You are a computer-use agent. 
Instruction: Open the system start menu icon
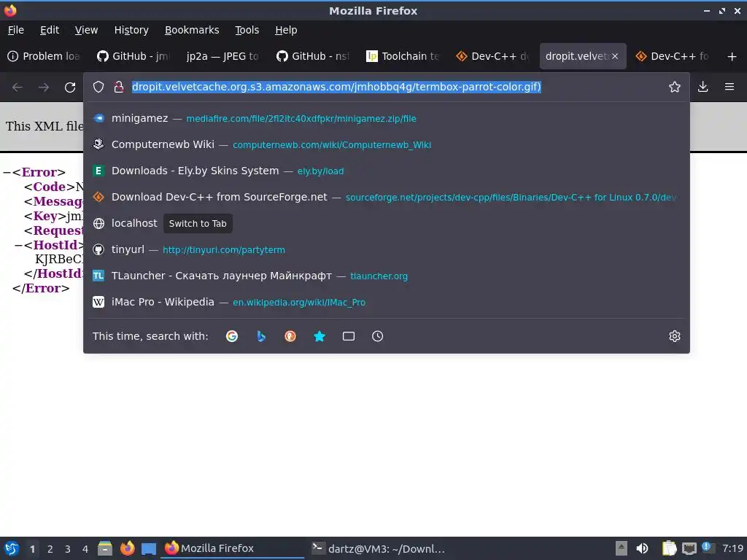(12, 548)
